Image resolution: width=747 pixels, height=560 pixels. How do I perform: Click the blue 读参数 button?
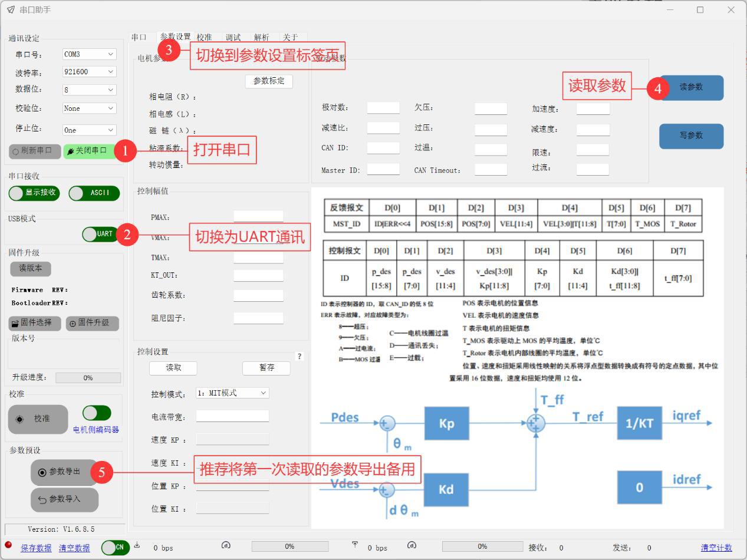point(691,87)
